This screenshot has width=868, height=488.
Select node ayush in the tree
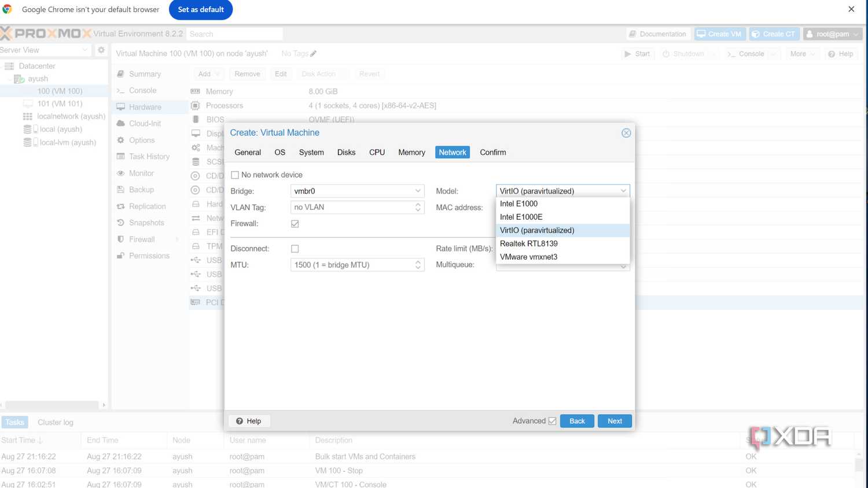coord(38,79)
